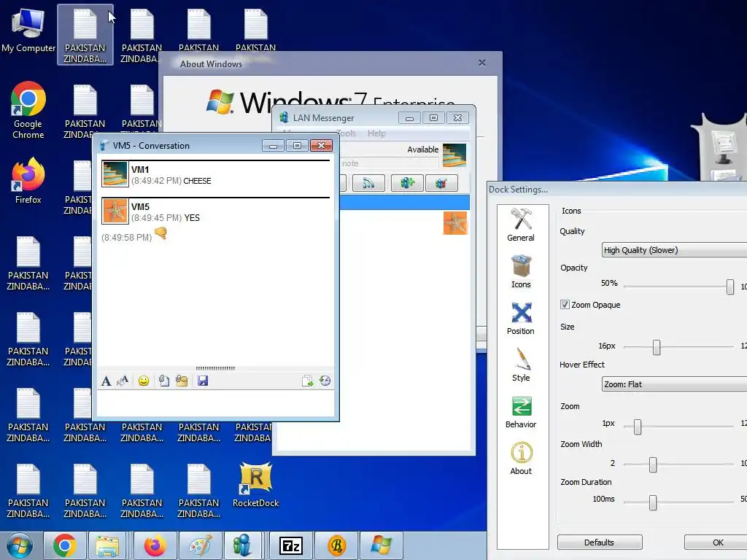Screen dimensions: 747x560
Task: Adjust the Zoom Width slider handle
Action: 653,464
